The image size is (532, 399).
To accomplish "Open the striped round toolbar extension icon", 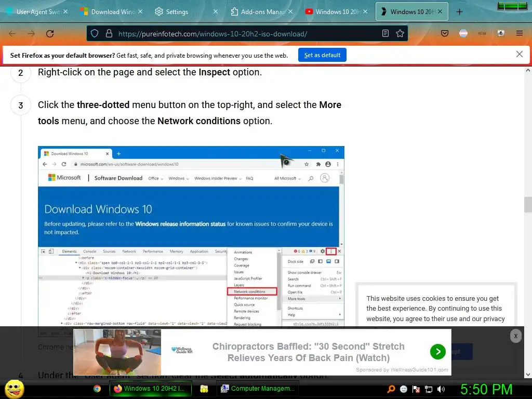I will click(463, 33).
